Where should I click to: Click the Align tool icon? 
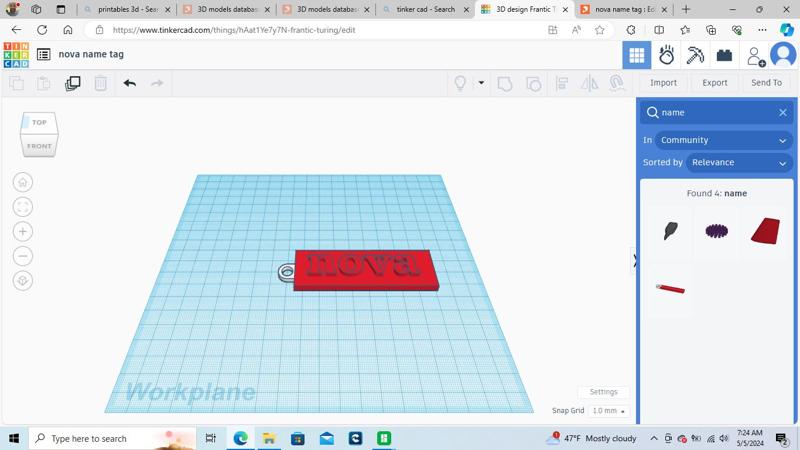[562, 83]
